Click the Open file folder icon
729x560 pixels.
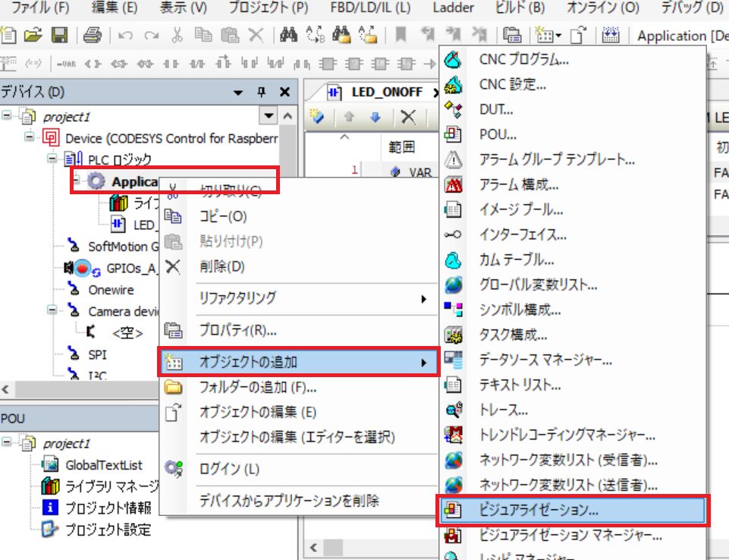(x=32, y=35)
